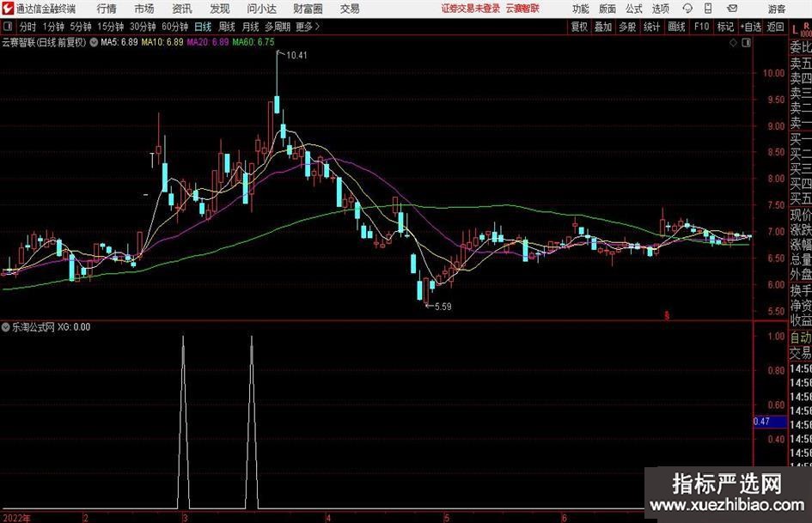Click the red event marker near 5.50
The width and height of the screenshot is (812, 523).
coord(667,315)
